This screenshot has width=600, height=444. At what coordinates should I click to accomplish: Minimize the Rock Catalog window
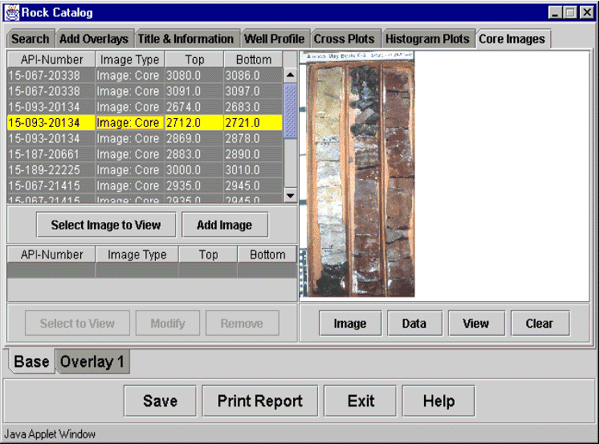[554, 13]
